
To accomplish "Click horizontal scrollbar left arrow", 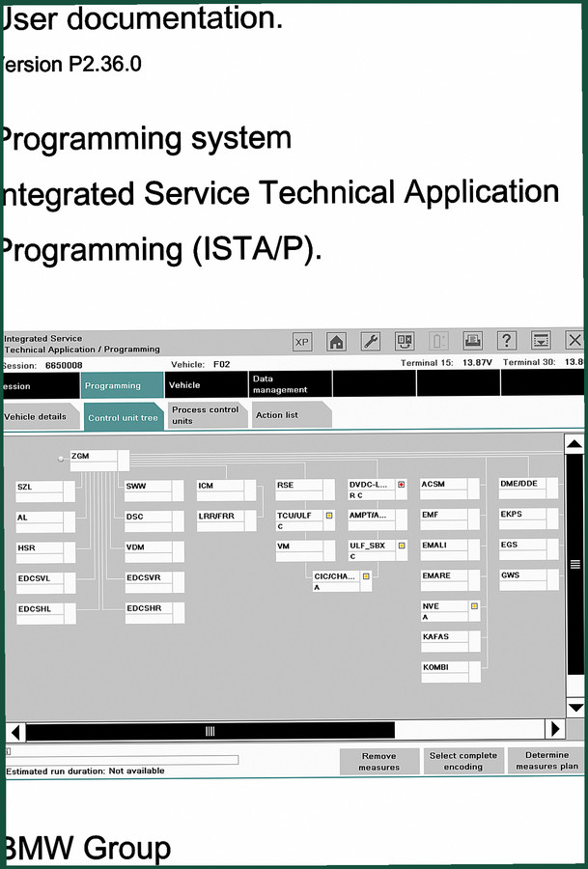I will (15, 732).
